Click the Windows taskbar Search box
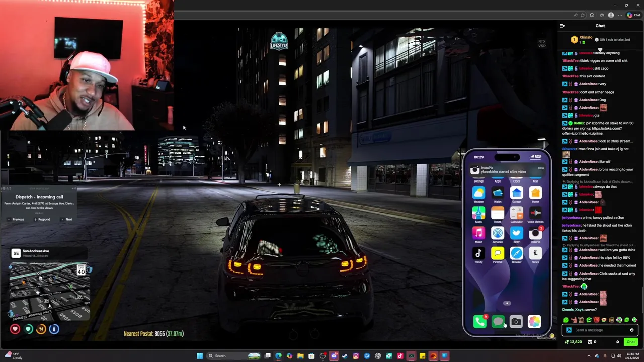Viewport: 644px width, 362px height. [x=234, y=356]
